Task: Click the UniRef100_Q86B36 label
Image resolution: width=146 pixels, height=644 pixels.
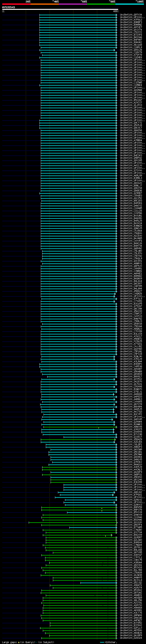Action: click(x=131, y=191)
